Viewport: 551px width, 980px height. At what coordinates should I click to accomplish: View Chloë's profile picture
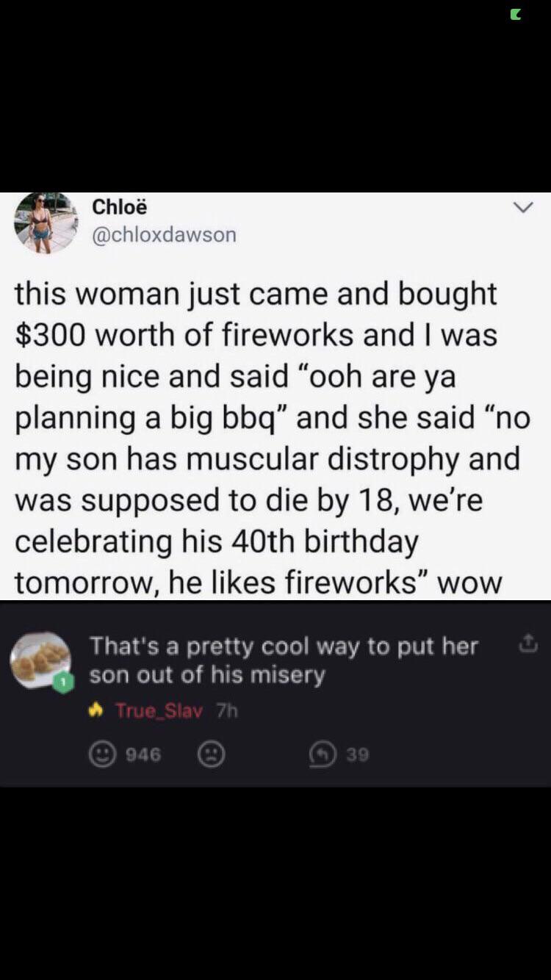[x=46, y=223]
